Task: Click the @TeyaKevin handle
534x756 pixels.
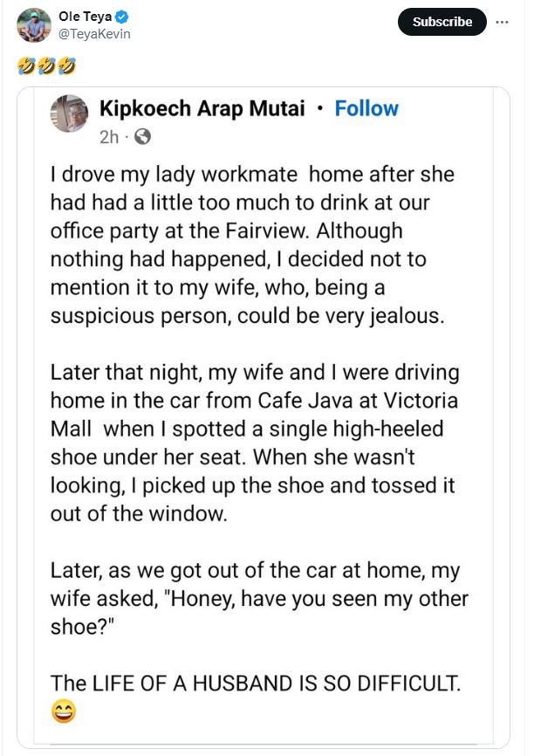Action: click(94, 33)
